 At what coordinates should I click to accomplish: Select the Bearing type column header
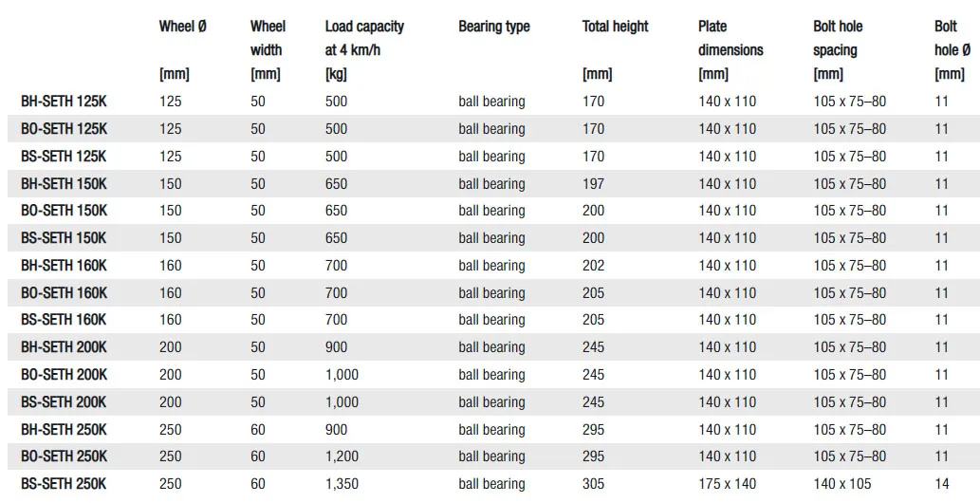point(493,27)
